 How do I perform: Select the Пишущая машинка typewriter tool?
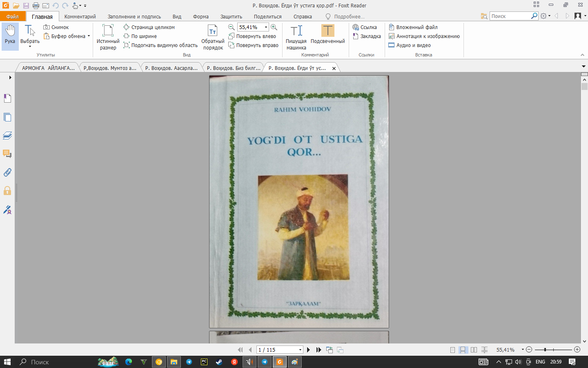point(296,37)
